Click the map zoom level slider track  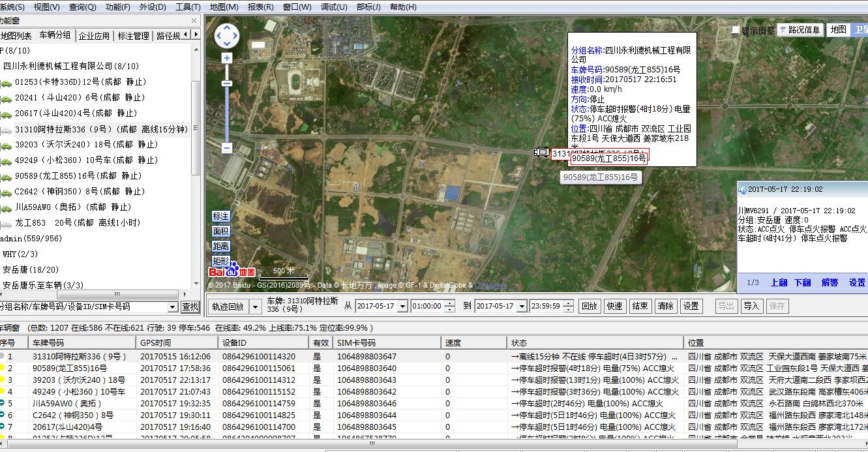click(226, 111)
